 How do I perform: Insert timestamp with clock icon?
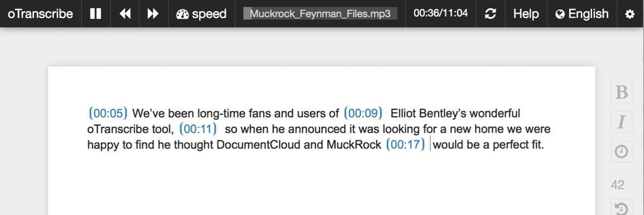tap(621, 153)
